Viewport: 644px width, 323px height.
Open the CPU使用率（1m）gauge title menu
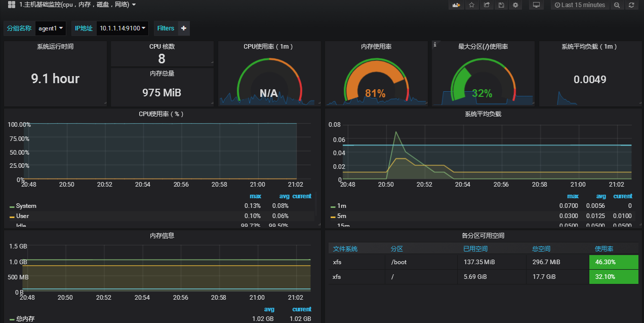coord(269,47)
